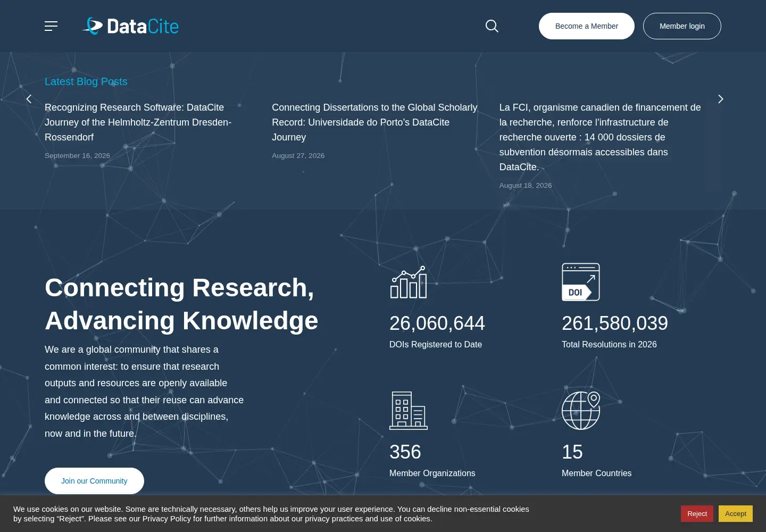Advance to next blog posts arrow
This screenshot has height=532, width=766.
tap(721, 99)
